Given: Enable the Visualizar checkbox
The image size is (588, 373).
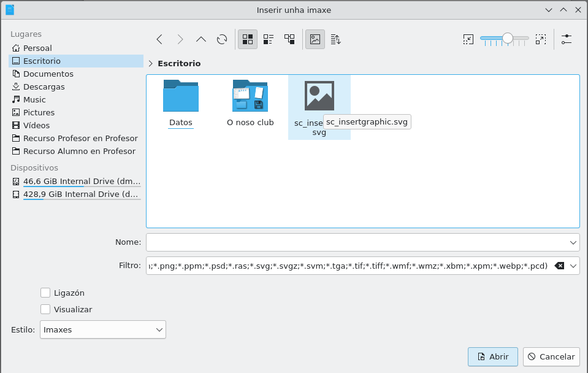Looking at the screenshot, I should click(45, 309).
